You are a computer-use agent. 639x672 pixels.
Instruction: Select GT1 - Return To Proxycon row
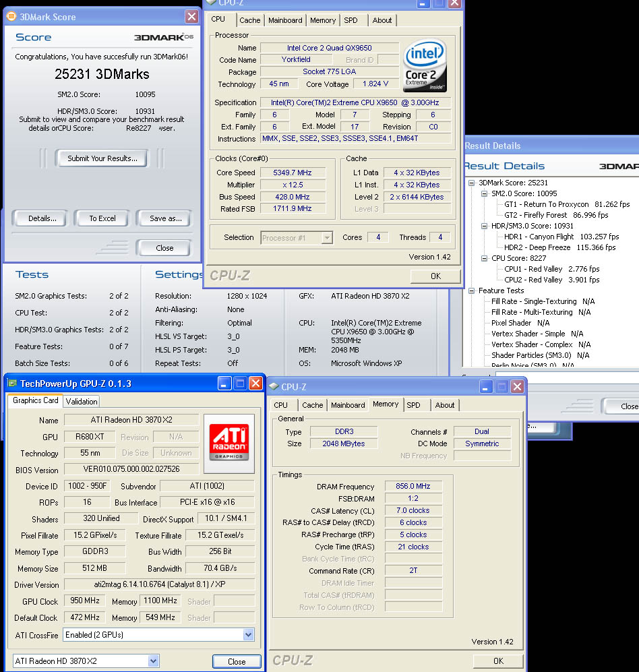tap(567, 204)
